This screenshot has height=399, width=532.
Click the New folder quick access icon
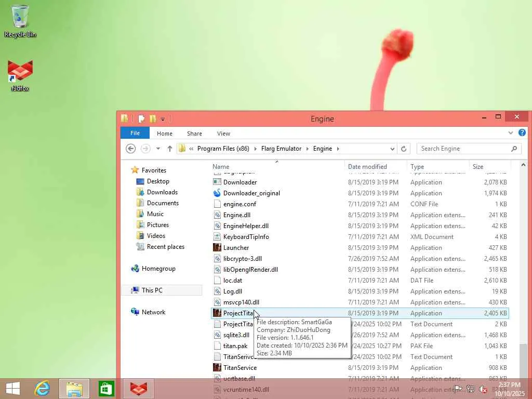coord(153,119)
